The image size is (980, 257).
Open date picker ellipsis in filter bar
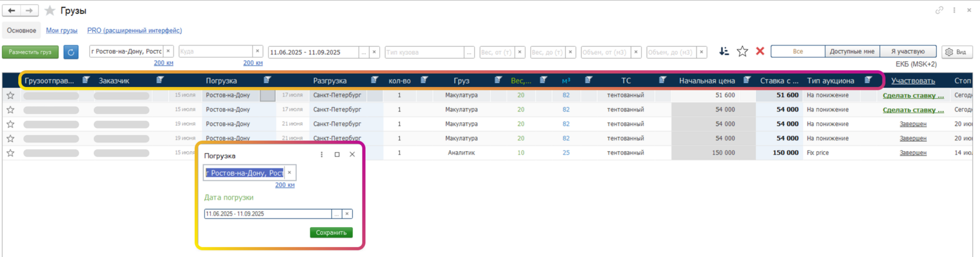(x=364, y=52)
